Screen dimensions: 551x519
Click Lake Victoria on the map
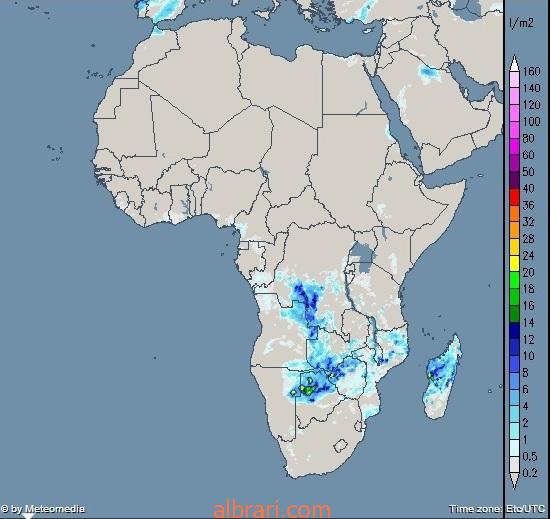[x=362, y=258]
